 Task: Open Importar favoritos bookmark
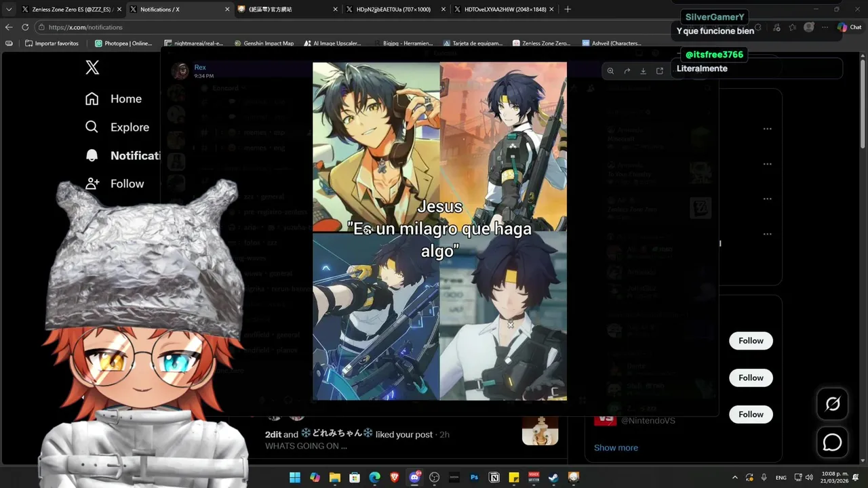tap(52, 43)
